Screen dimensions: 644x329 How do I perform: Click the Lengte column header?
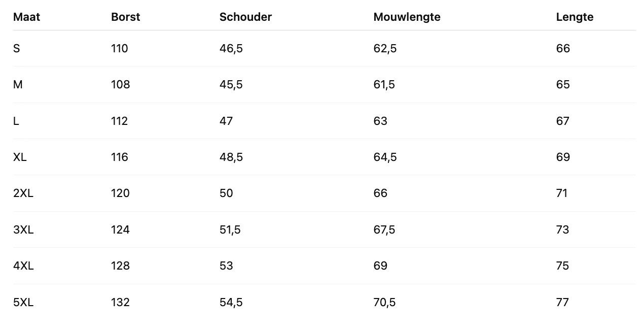[575, 17]
